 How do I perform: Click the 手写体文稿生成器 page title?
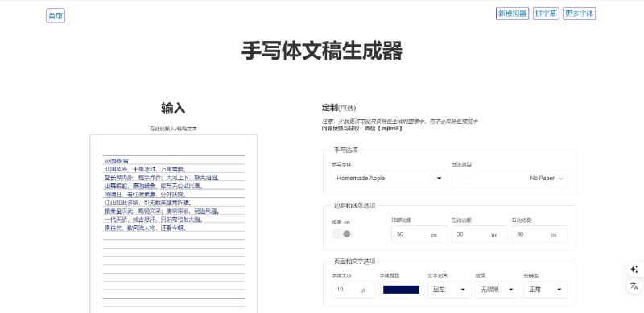tap(322, 51)
